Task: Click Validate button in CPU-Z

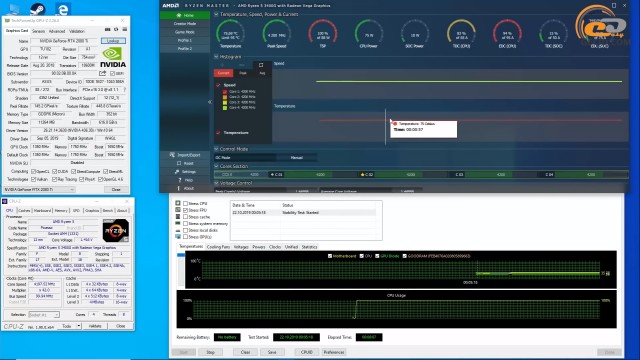Action: (95, 326)
